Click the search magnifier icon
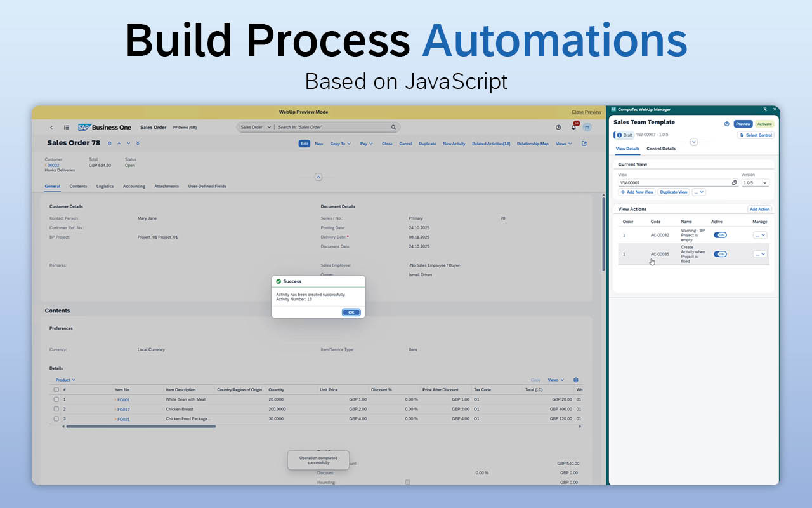812x508 pixels. [x=393, y=127]
